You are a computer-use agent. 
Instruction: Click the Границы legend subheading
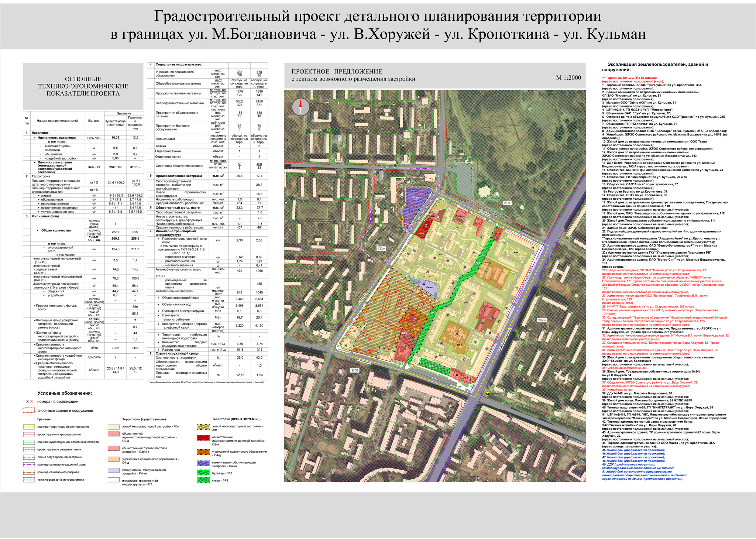pos(44,419)
